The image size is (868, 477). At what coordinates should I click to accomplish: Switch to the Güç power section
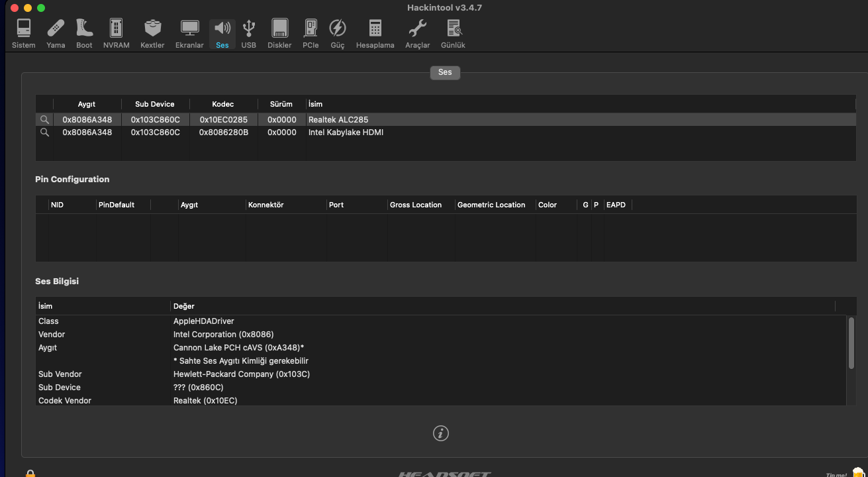coord(338,33)
